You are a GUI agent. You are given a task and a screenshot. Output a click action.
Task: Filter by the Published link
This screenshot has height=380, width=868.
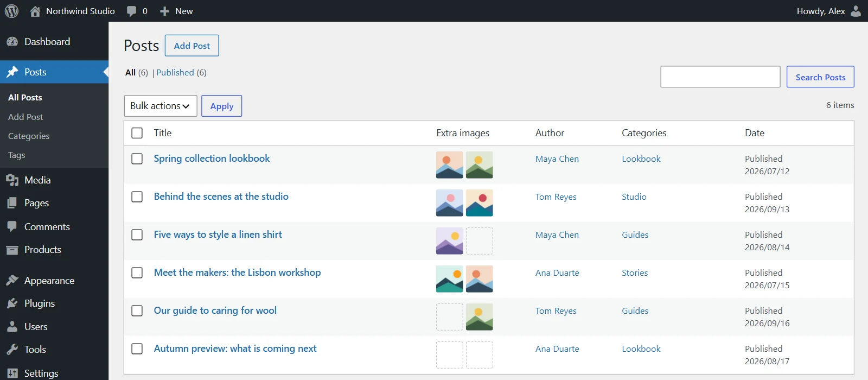(x=175, y=73)
